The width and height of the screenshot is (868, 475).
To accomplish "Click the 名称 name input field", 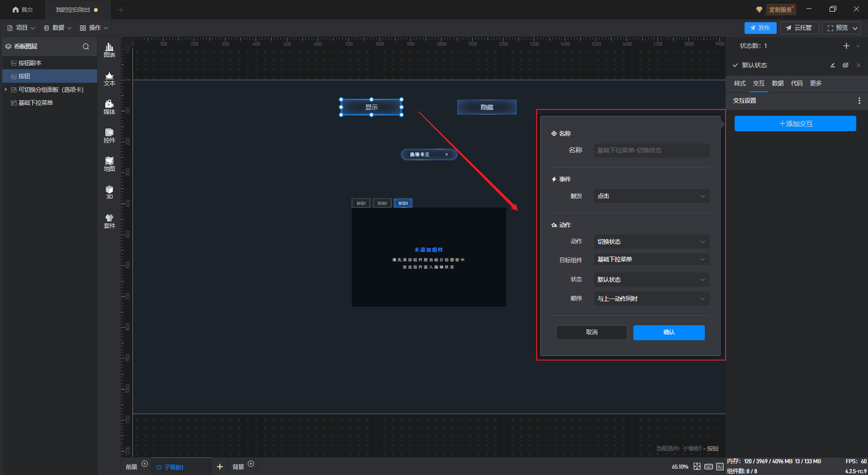I will [x=651, y=150].
